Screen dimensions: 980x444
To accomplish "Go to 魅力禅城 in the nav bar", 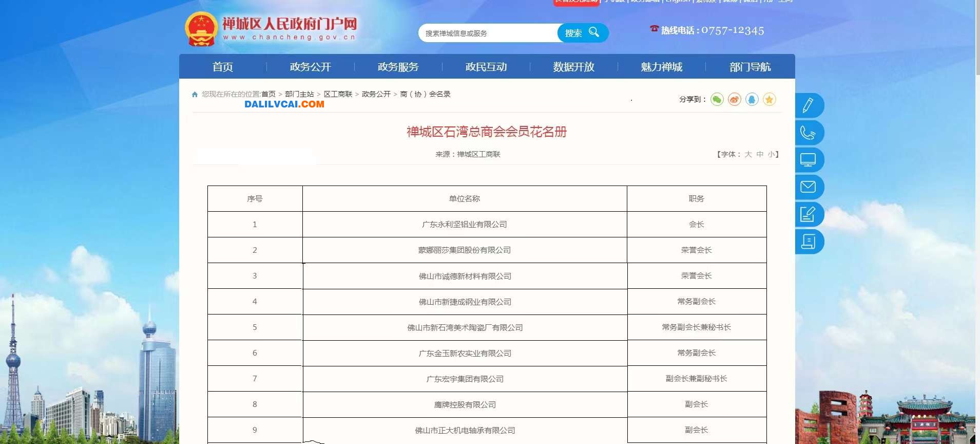I will point(662,67).
